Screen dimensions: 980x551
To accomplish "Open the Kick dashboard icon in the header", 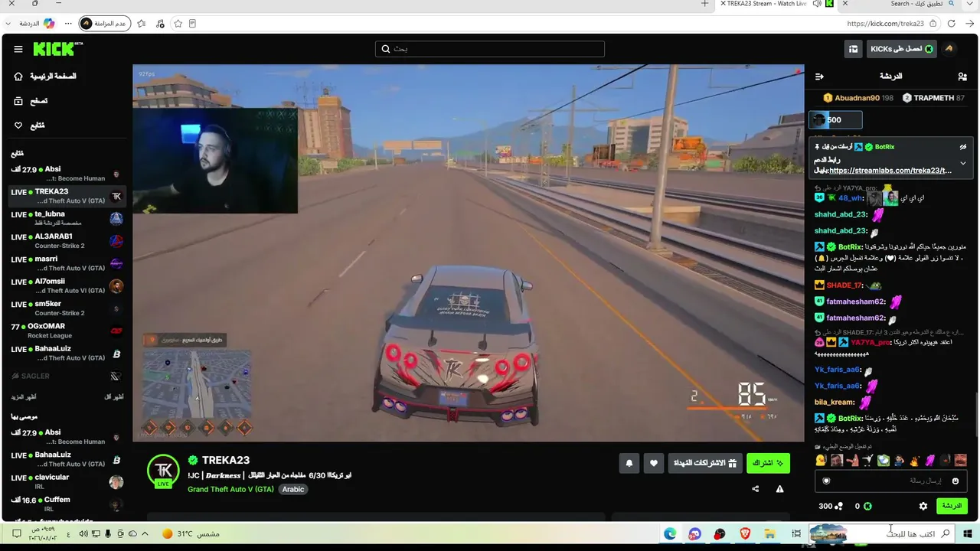I will pos(854,49).
